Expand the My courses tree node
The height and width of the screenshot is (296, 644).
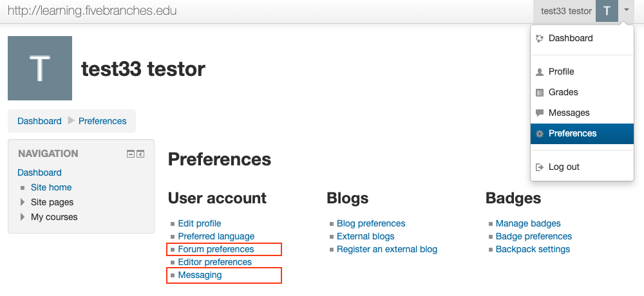click(x=23, y=217)
